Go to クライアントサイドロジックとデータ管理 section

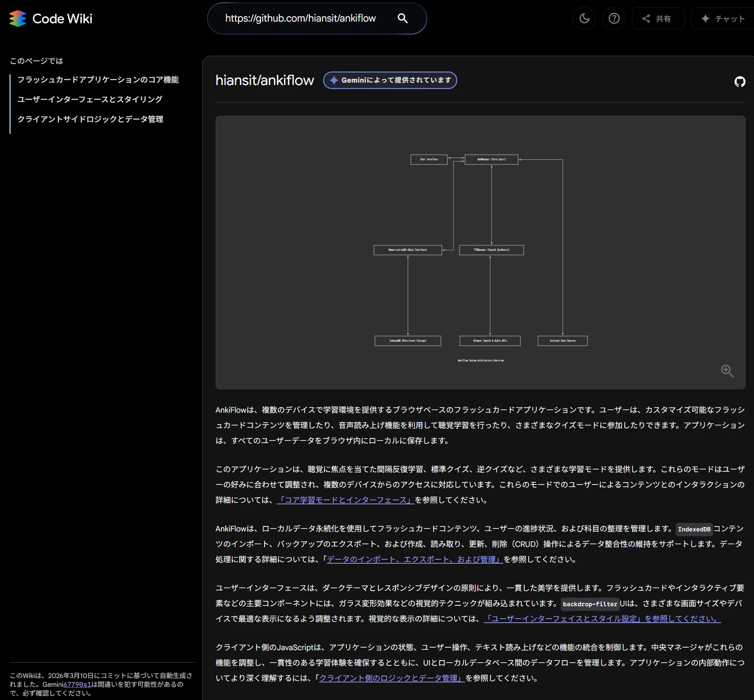click(x=90, y=119)
